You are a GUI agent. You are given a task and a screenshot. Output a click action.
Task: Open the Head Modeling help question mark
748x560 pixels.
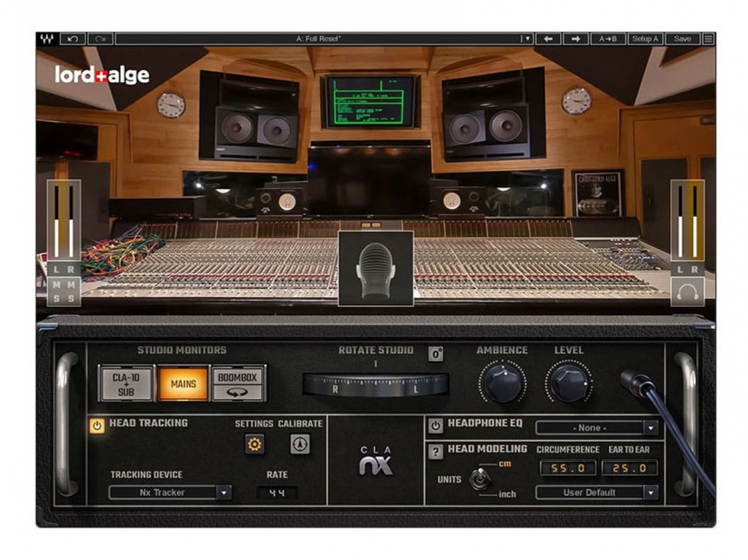(x=436, y=452)
